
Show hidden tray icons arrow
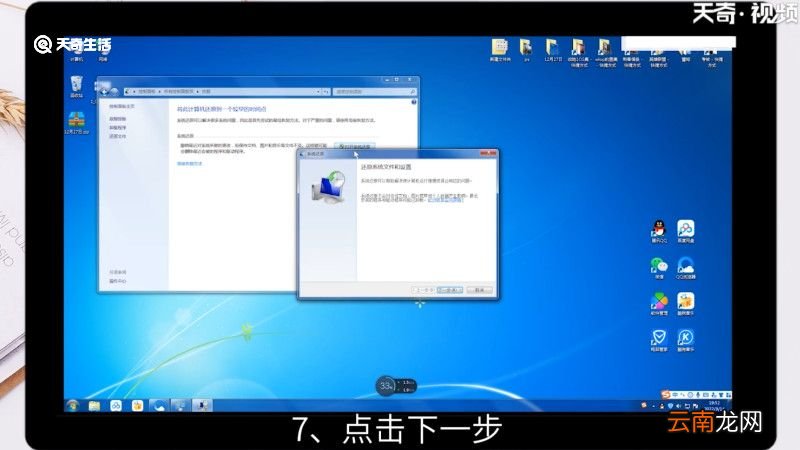pyautogui.click(x=653, y=406)
